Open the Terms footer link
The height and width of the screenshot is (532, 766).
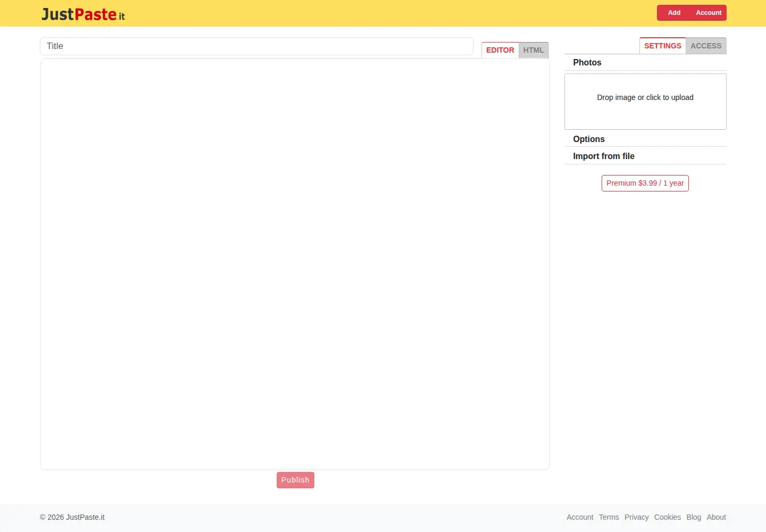pyautogui.click(x=609, y=517)
